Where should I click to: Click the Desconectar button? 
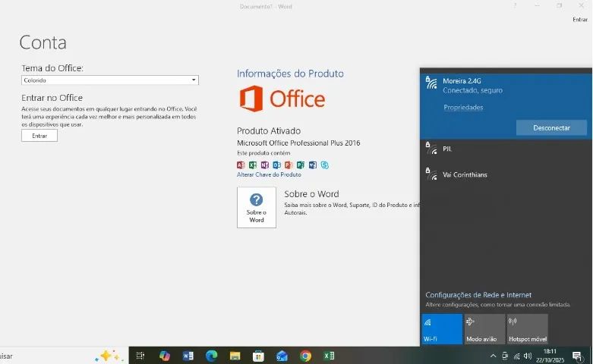click(551, 127)
